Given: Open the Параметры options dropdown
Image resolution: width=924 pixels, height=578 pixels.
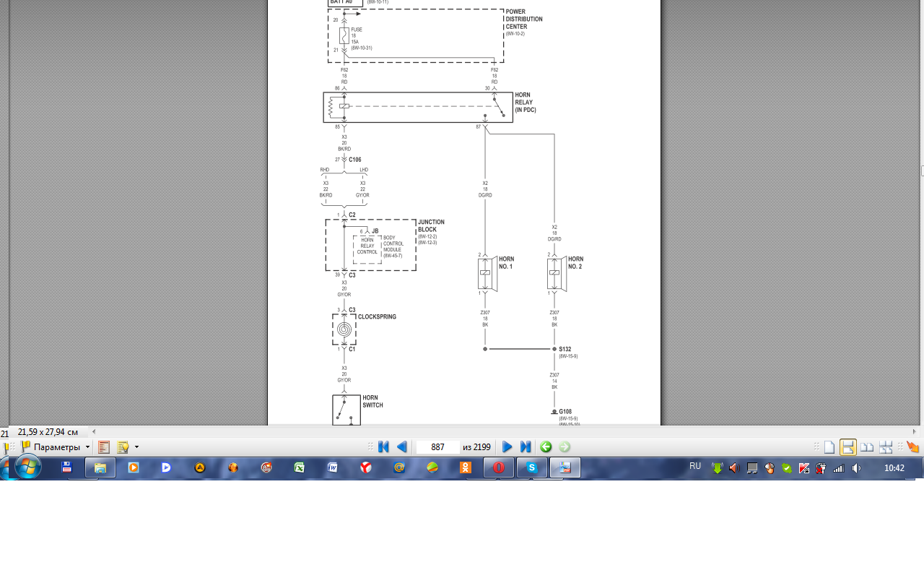Looking at the screenshot, I should [x=56, y=447].
